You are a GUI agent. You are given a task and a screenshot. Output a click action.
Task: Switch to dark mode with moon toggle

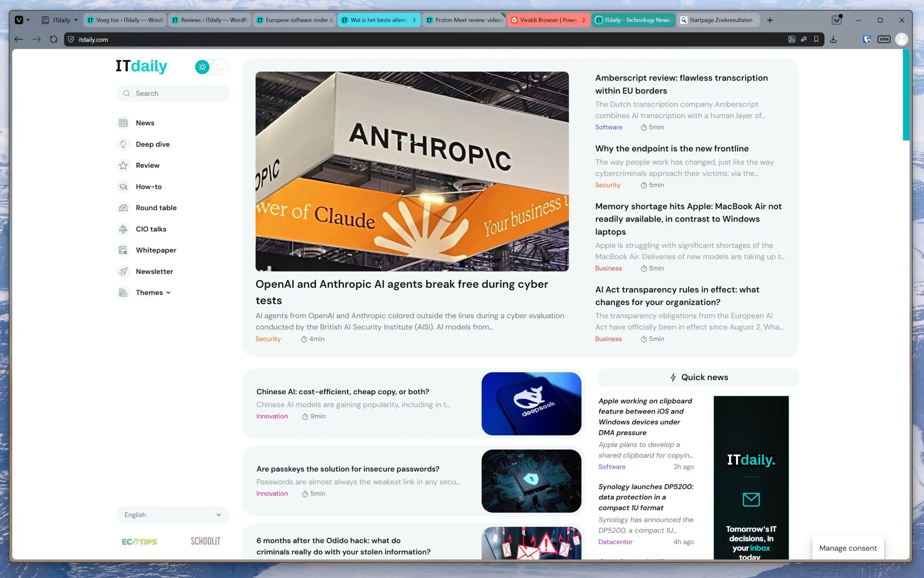(220, 67)
